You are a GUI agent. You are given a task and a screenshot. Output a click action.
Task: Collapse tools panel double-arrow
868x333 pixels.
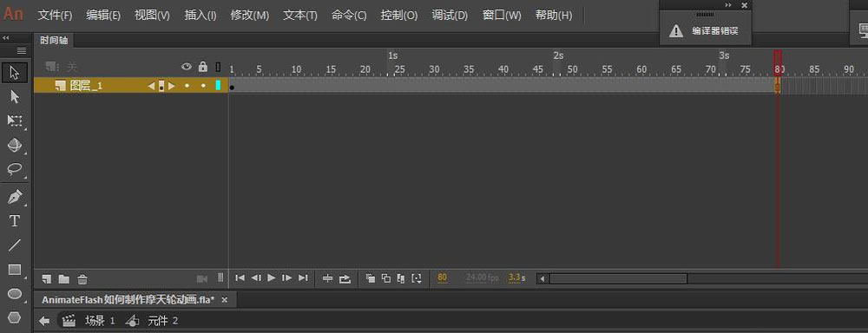pos(6,37)
